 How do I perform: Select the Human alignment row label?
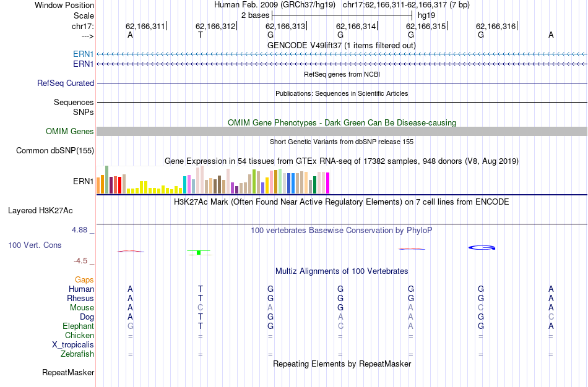[x=81, y=289]
